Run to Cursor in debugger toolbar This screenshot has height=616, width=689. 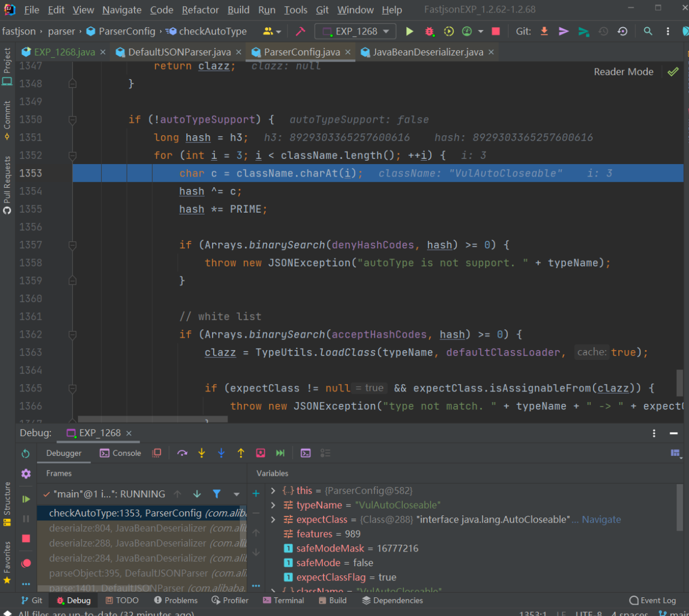[280, 453]
